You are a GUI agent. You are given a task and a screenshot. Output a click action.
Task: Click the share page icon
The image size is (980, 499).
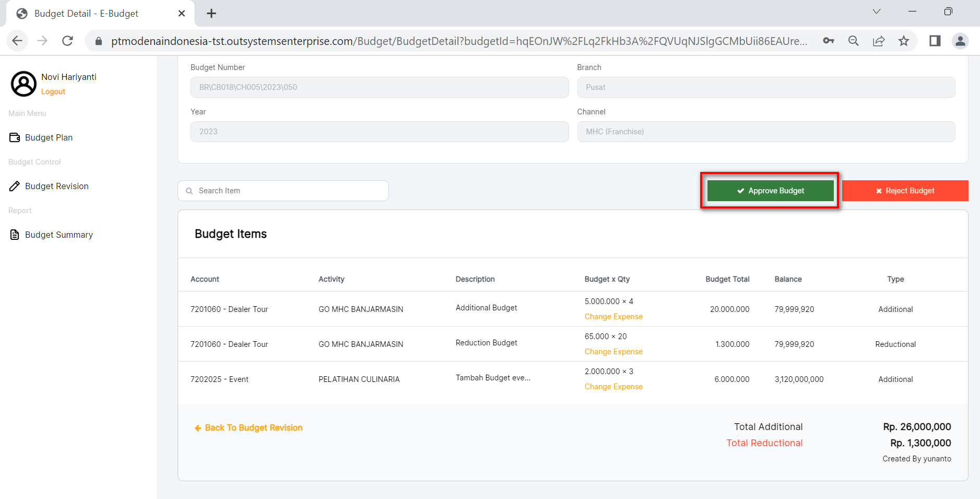click(x=879, y=41)
